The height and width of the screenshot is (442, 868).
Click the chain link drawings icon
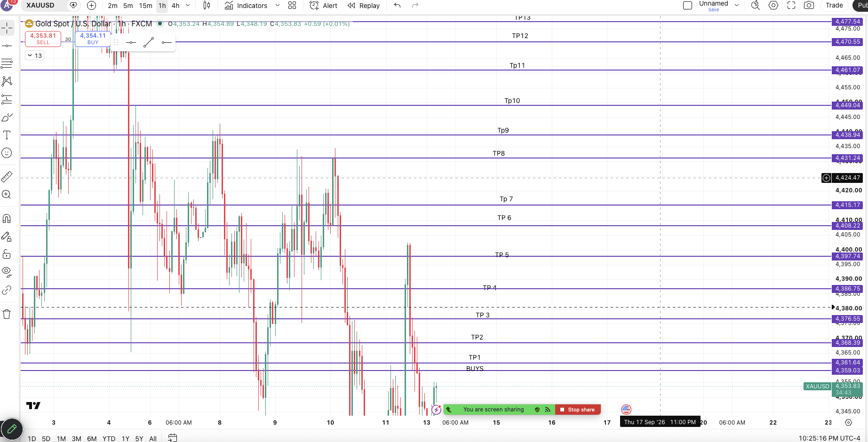coord(7,290)
